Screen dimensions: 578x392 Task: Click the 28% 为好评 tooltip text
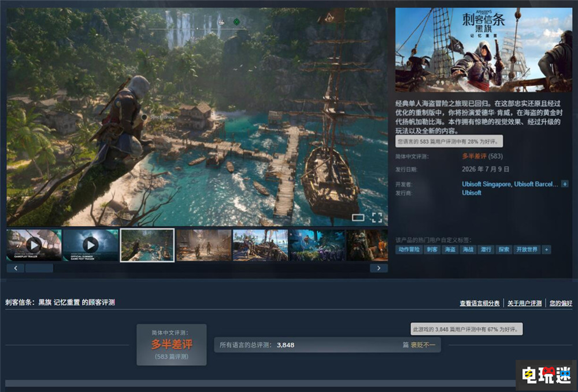point(449,141)
